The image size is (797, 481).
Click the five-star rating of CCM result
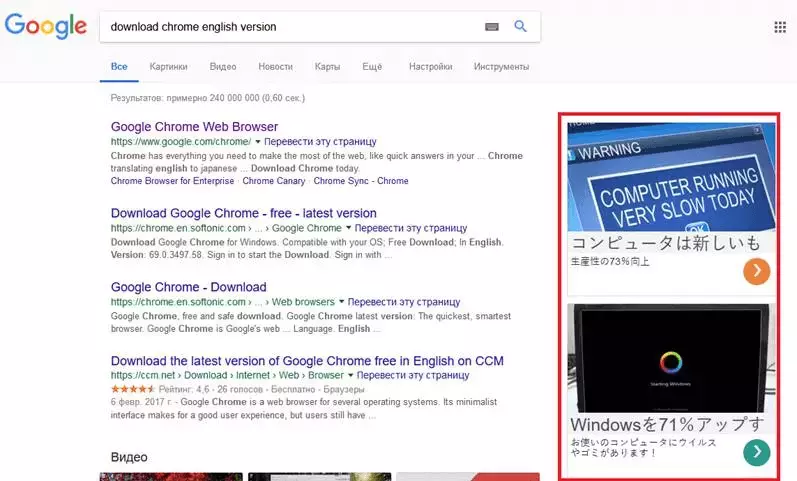click(x=133, y=389)
